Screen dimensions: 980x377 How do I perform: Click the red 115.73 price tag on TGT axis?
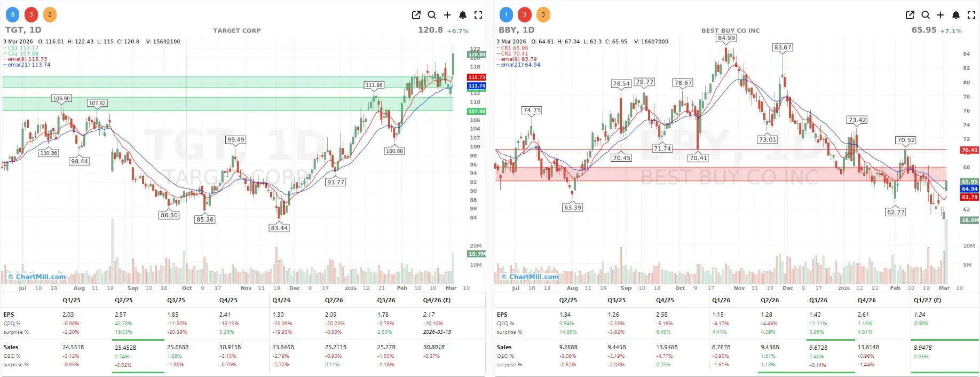click(477, 77)
